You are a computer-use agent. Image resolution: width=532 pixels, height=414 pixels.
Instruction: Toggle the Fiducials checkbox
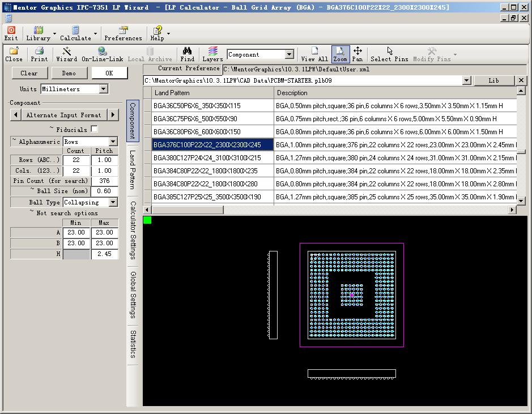[x=94, y=129]
